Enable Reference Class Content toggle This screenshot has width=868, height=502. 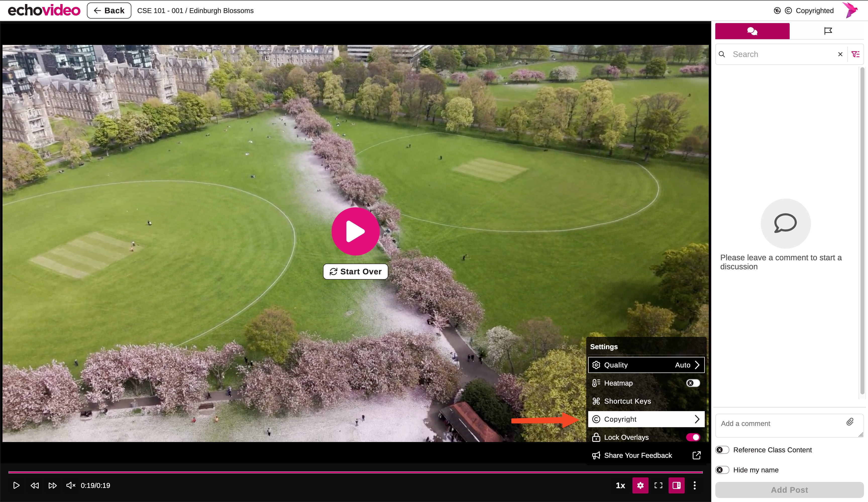coord(722,450)
